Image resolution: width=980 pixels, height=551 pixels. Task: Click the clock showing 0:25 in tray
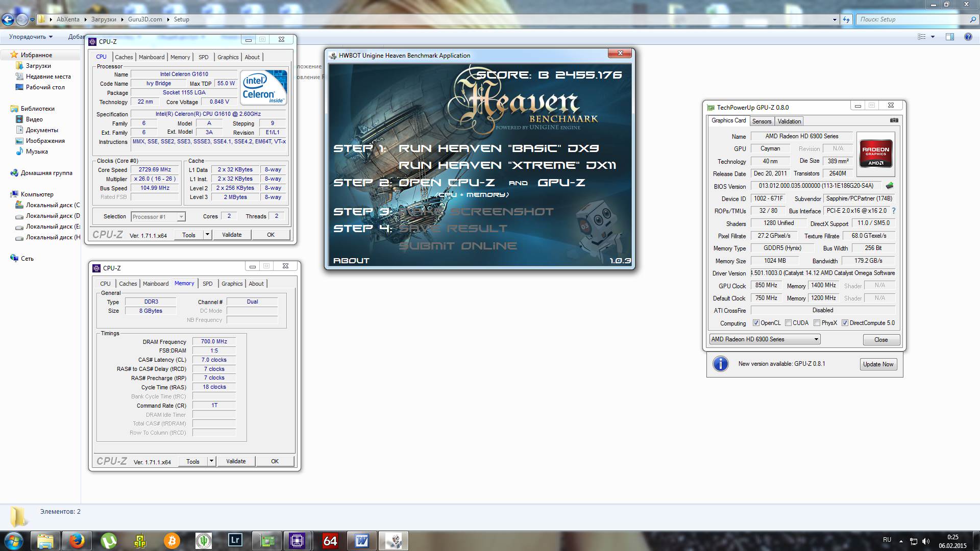tap(952, 537)
